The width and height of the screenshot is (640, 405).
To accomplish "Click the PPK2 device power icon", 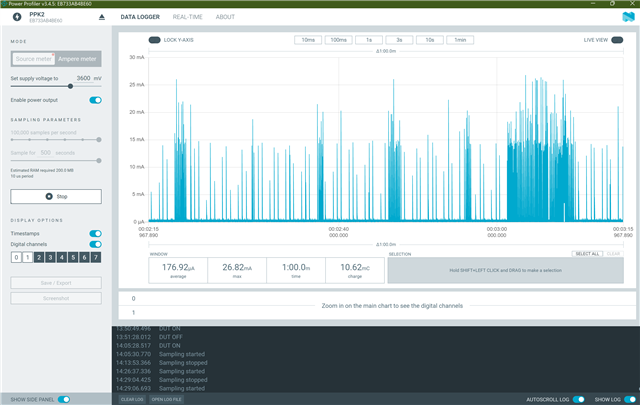I will (x=17, y=17).
